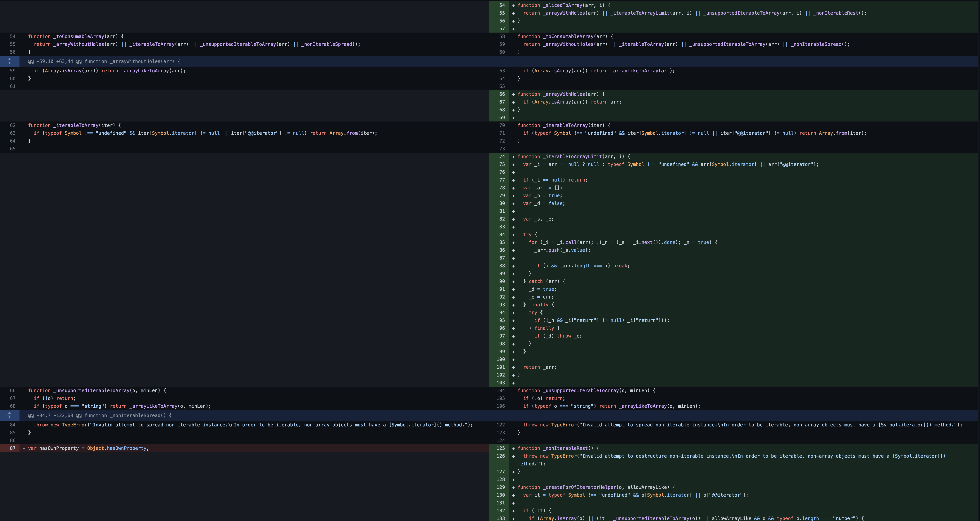The height and width of the screenshot is (521, 980).
Task: Click the 'var _arr = [];' line
Action: click(542, 188)
